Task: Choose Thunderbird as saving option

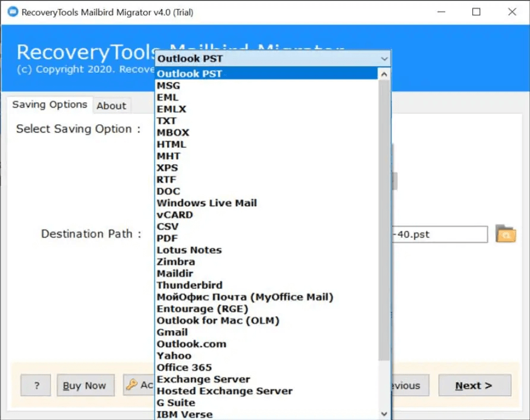Action: tap(190, 285)
